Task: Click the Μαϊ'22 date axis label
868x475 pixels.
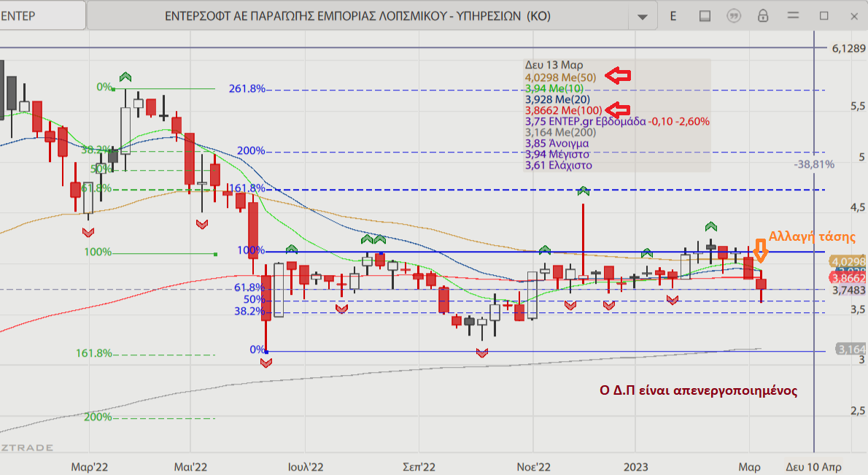Action: pyautogui.click(x=190, y=467)
